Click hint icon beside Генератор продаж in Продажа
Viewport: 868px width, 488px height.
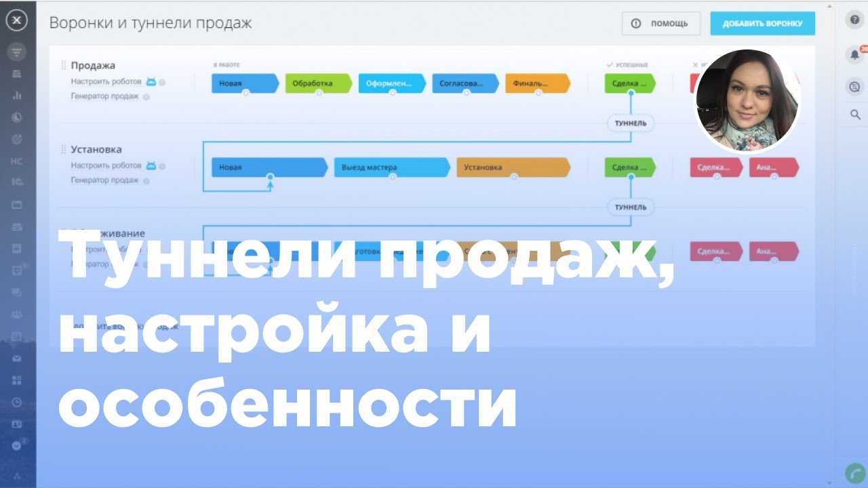pos(146,97)
